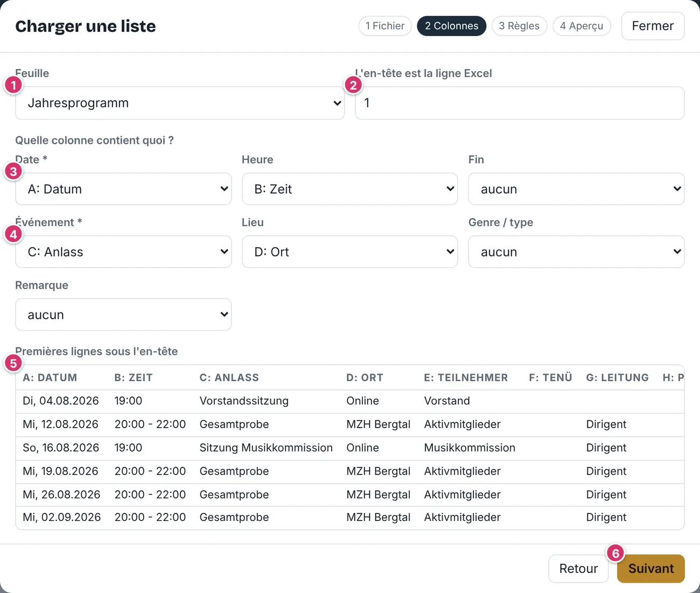Proceed with the Suivant button
This screenshot has height=593, width=700.
(x=651, y=569)
